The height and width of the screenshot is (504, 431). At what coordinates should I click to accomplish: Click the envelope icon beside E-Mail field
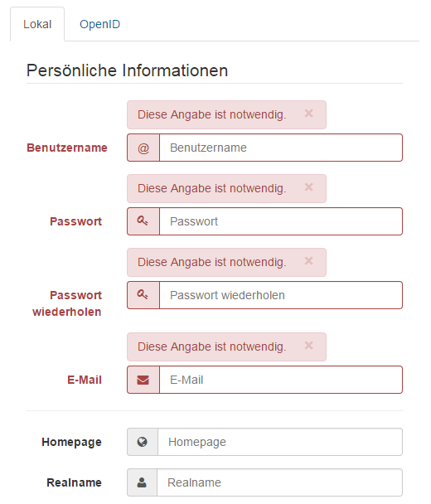(143, 380)
